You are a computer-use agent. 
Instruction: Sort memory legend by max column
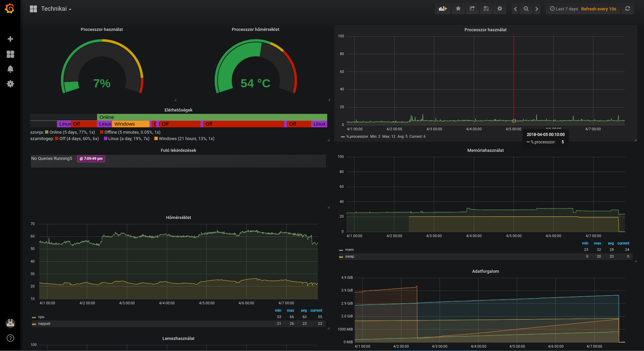point(597,243)
